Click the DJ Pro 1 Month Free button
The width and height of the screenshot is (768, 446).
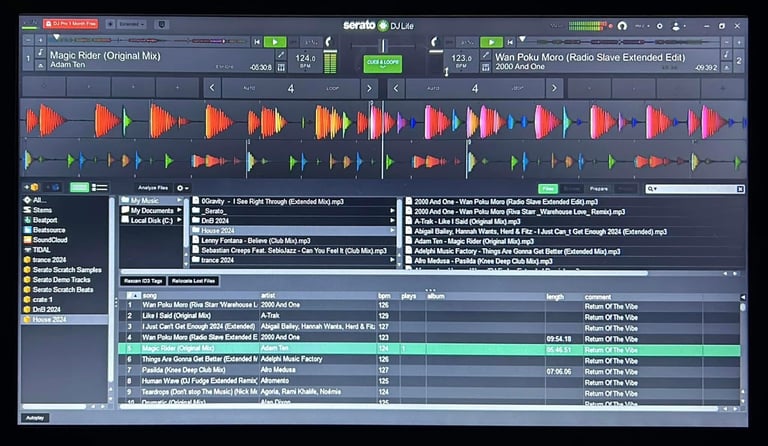pyautogui.click(x=71, y=23)
